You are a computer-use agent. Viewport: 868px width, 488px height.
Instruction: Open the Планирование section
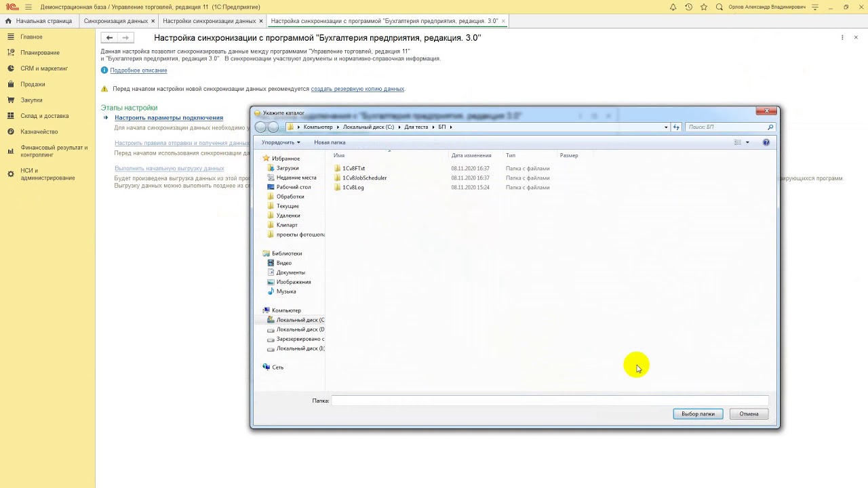coord(40,53)
